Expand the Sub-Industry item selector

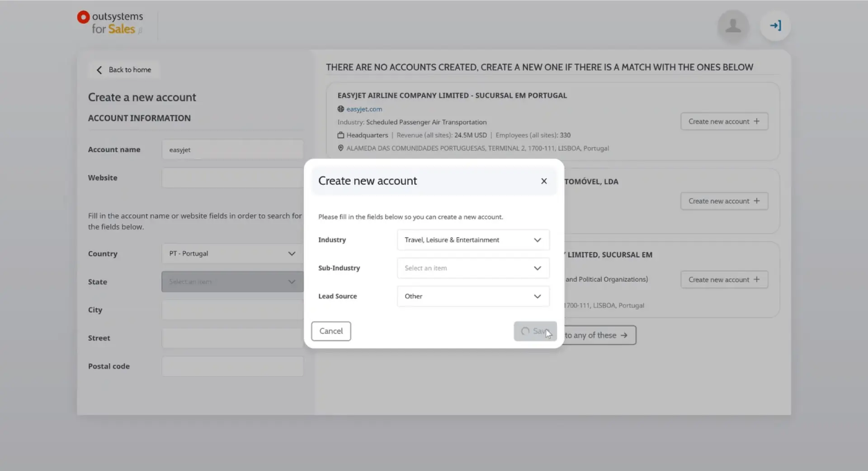[472, 268]
